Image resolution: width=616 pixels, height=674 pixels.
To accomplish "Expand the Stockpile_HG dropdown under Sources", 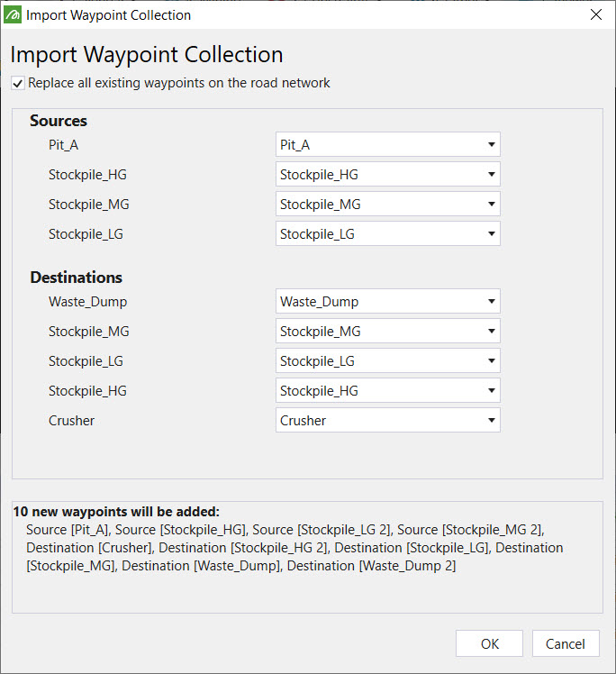I will [x=387, y=175].
